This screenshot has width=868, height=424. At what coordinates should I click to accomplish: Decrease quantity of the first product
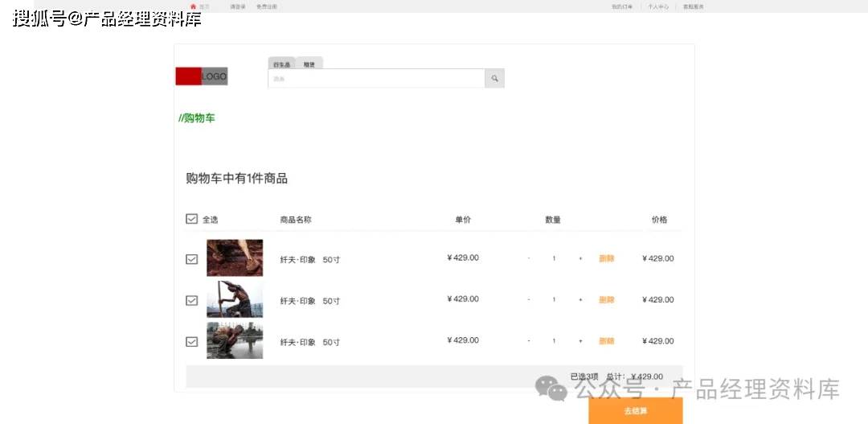tap(529, 259)
